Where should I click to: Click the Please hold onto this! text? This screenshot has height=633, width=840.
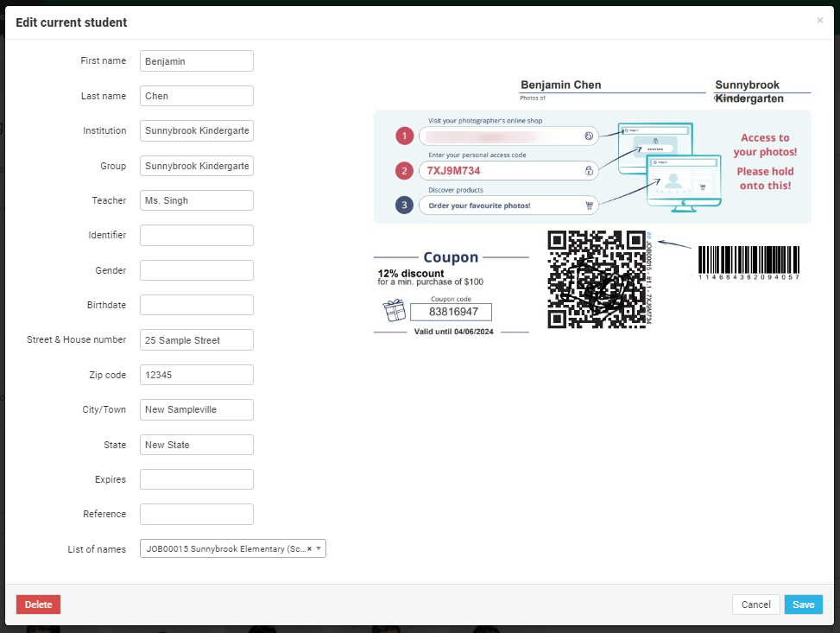(765, 179)
